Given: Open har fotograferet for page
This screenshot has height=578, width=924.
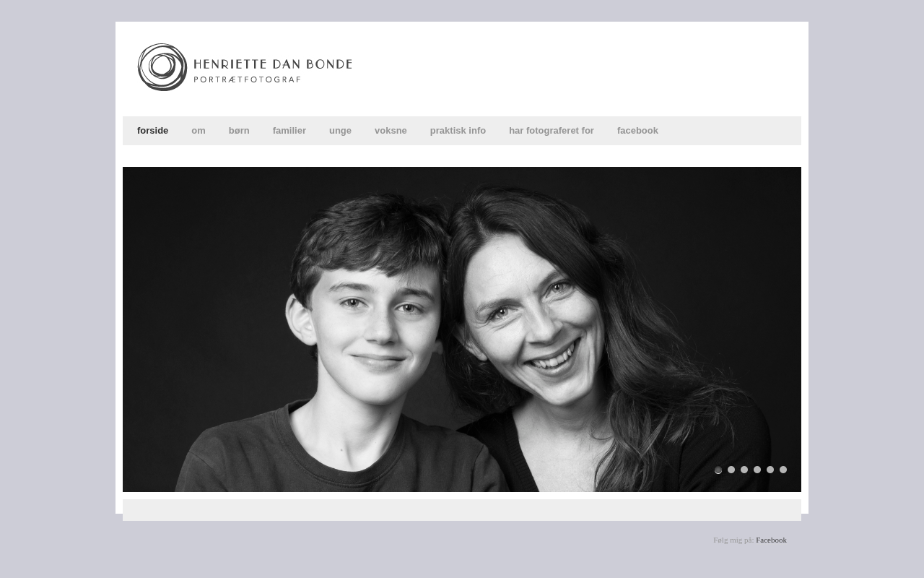Looking at the screenshot, I should tap(552, 131).
